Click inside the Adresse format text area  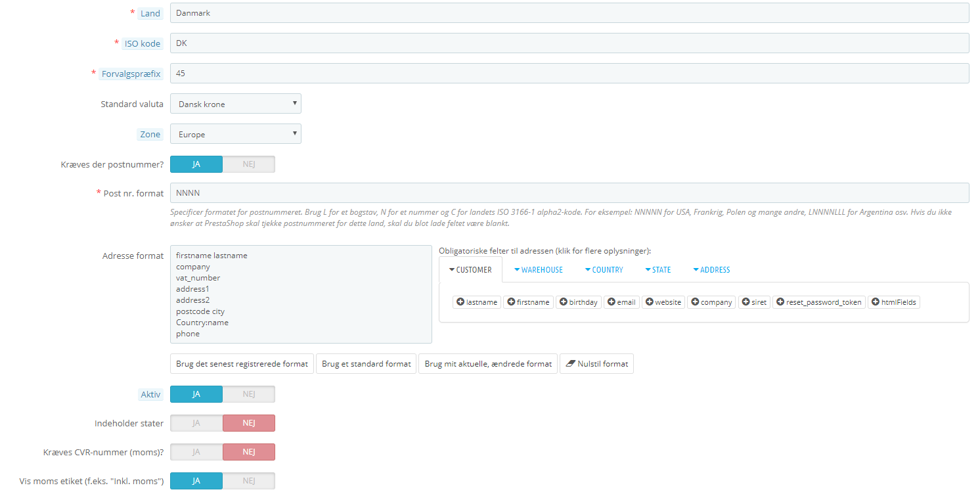301,294
